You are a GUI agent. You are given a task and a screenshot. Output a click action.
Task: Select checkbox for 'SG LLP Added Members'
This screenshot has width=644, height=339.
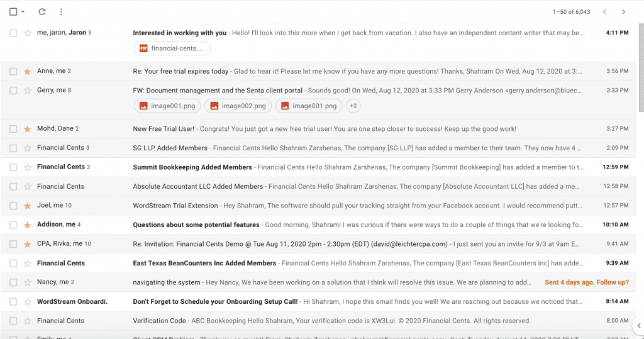tap(13, 148)
